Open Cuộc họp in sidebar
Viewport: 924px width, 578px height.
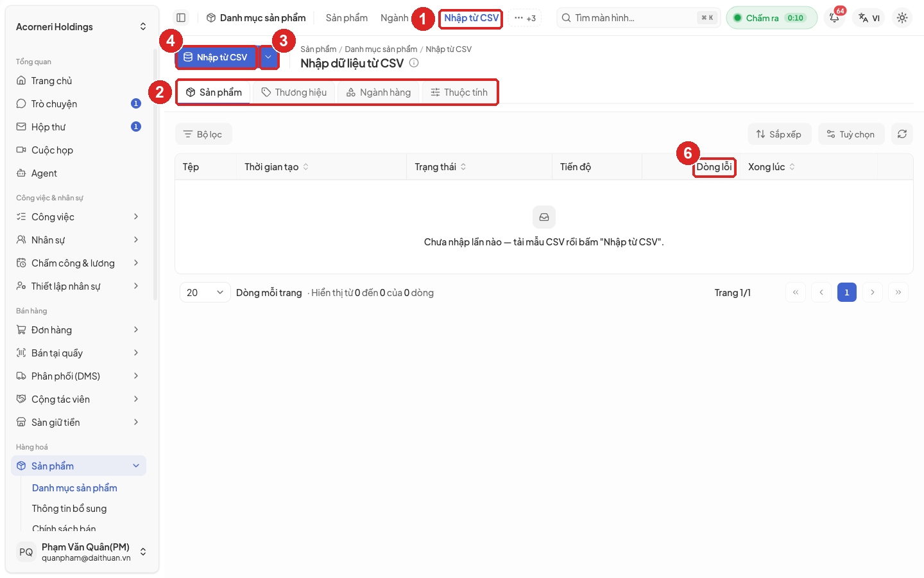point(78,150)
